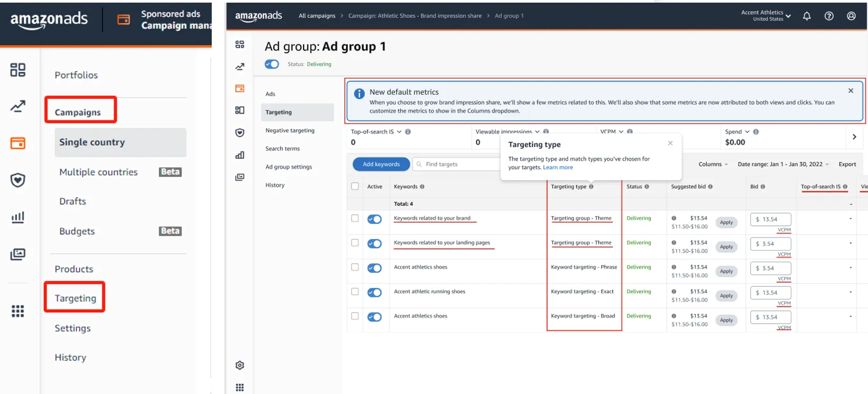Click the info icon beside the Suggested bid header
This screenshot has height=394, width=868.
710,186
